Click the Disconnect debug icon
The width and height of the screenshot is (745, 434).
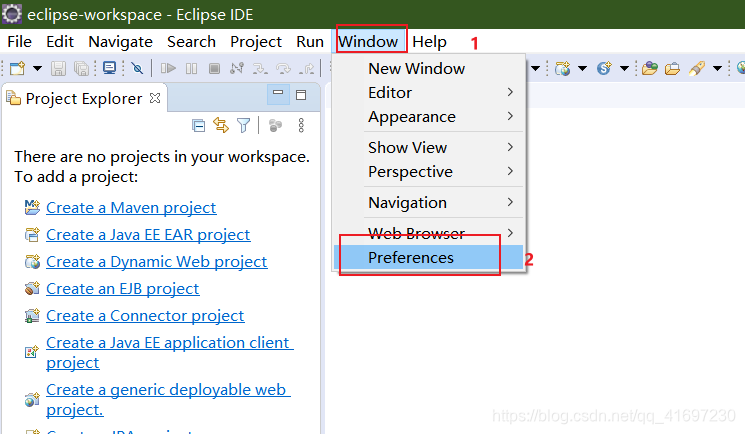click(x=237, y=68)
